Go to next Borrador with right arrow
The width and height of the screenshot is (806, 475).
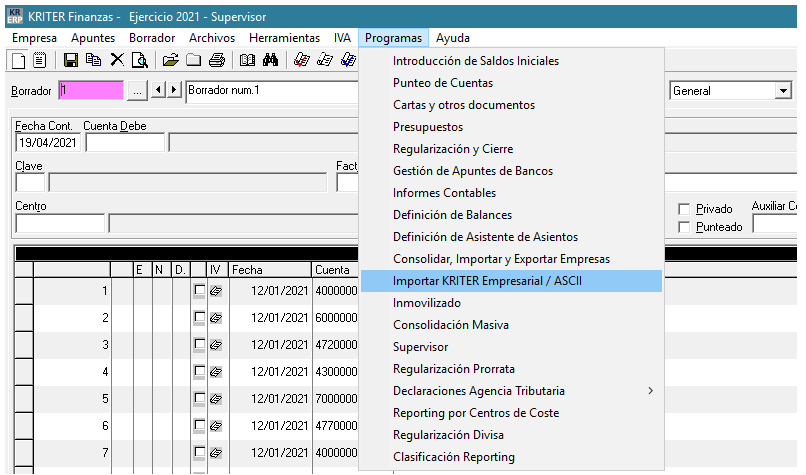click(x=175, y=91)
